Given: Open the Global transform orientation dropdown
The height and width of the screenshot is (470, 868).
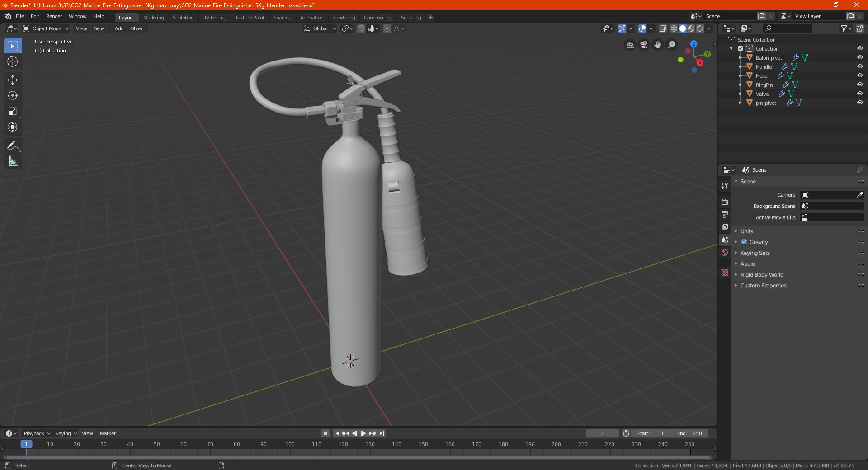Looking at the screenshot, I should [320, 28].
